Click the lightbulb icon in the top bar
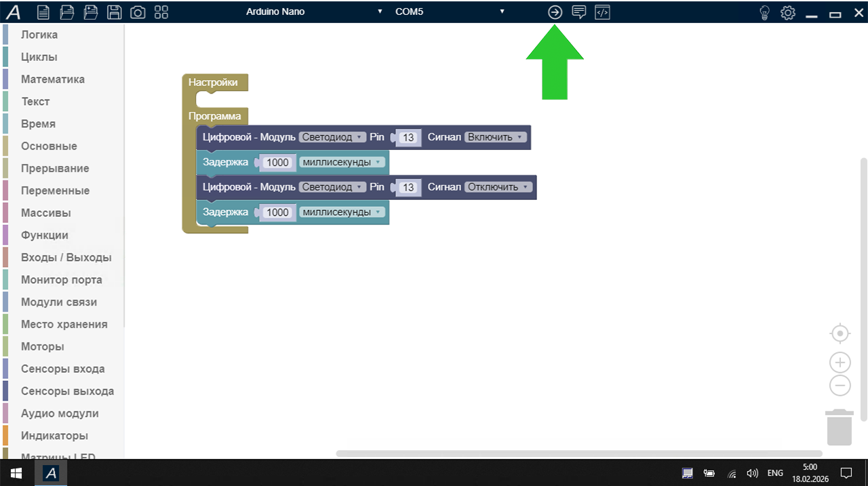Screen dimensions: 868x486 pyautogui.click(x=764, y=12)
